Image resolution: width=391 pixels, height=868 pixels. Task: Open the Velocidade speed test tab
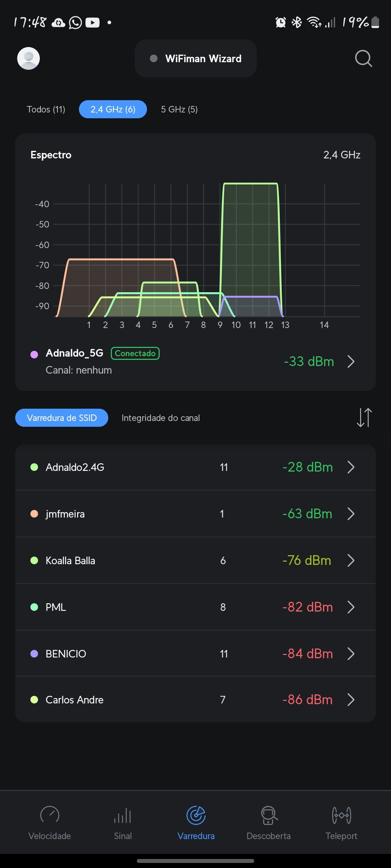coord(50,822)
